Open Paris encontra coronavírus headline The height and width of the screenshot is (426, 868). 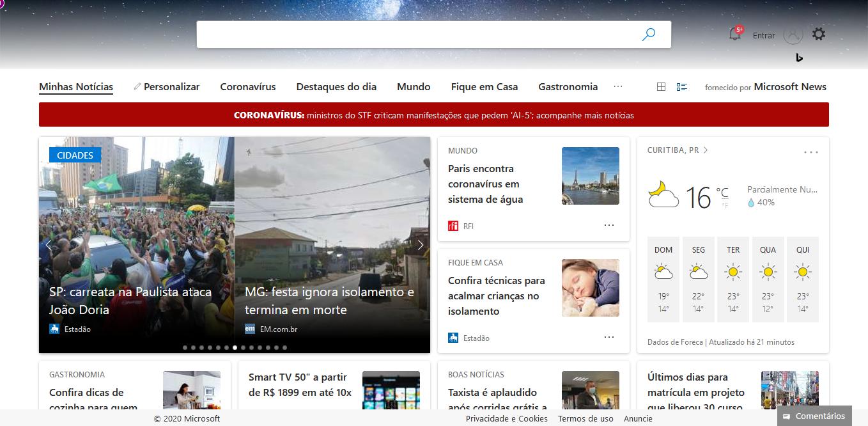point(486,184)
